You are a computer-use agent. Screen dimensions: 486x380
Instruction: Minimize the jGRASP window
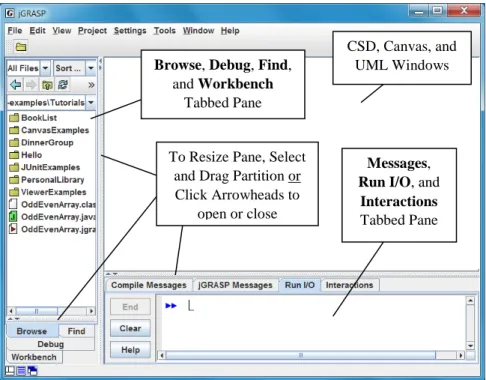419,11
